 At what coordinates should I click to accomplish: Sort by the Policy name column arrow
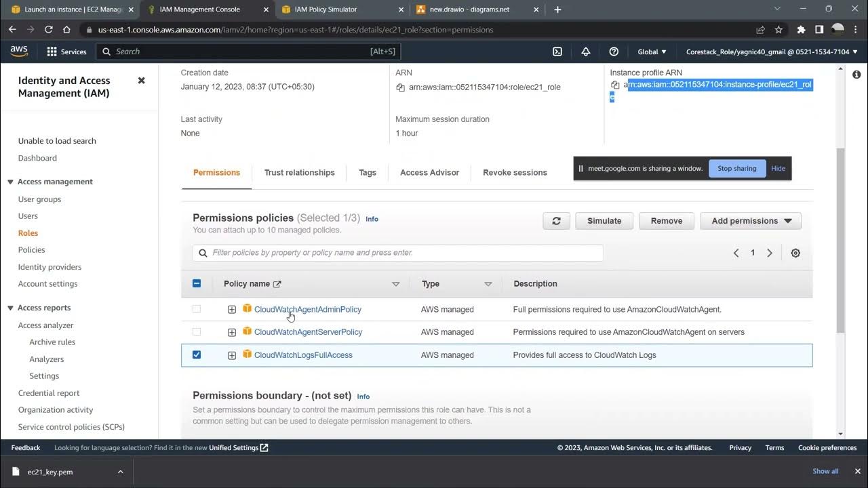click(x=396, y=284)
